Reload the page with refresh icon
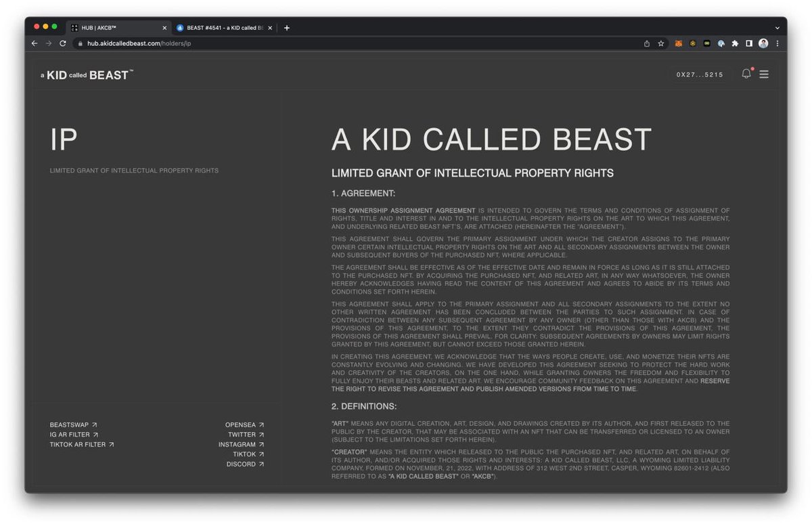812x526 pixels. [x=63, y=43]
